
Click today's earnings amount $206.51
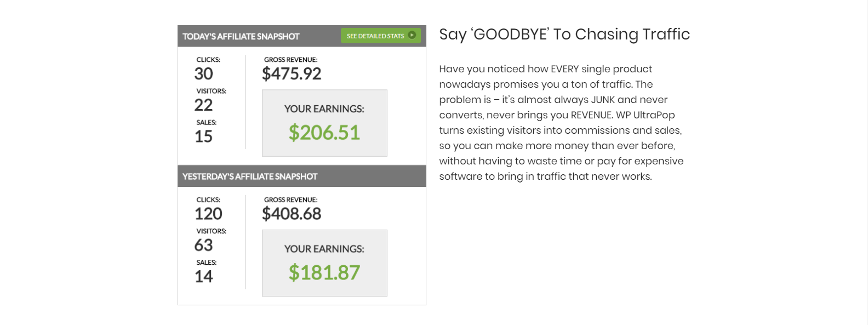point(324,132)
